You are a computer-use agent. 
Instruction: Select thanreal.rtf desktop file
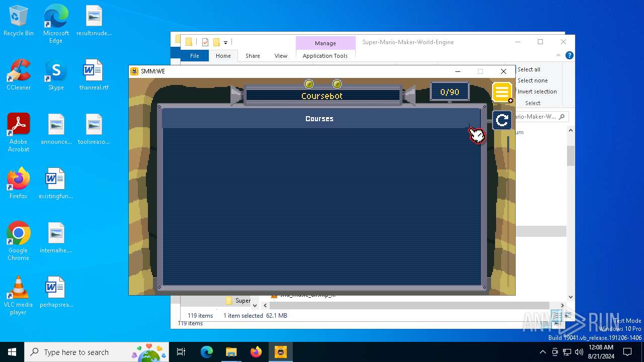click(x=94, y=75)
